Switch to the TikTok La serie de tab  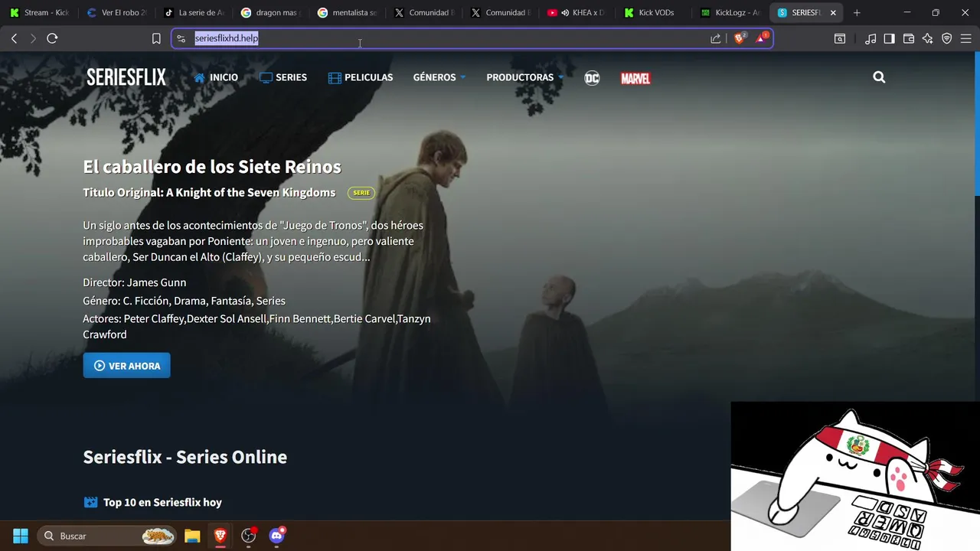coord(193,12)
